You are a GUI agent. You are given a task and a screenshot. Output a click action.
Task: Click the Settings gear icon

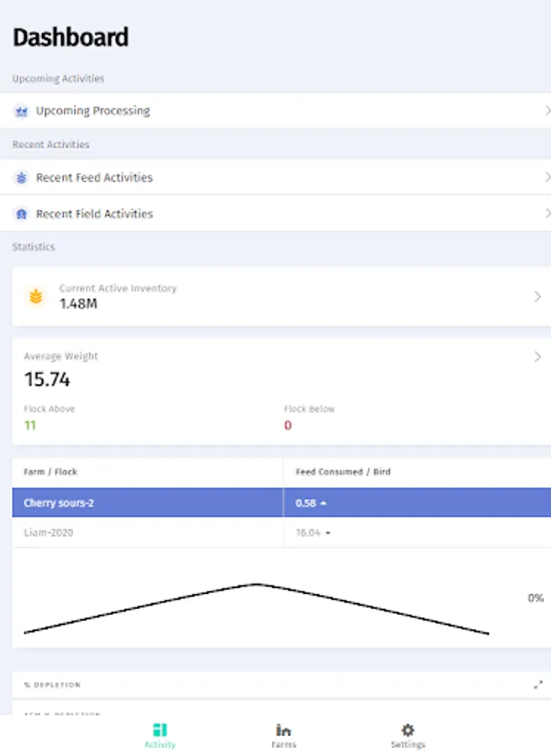(407, 729)
